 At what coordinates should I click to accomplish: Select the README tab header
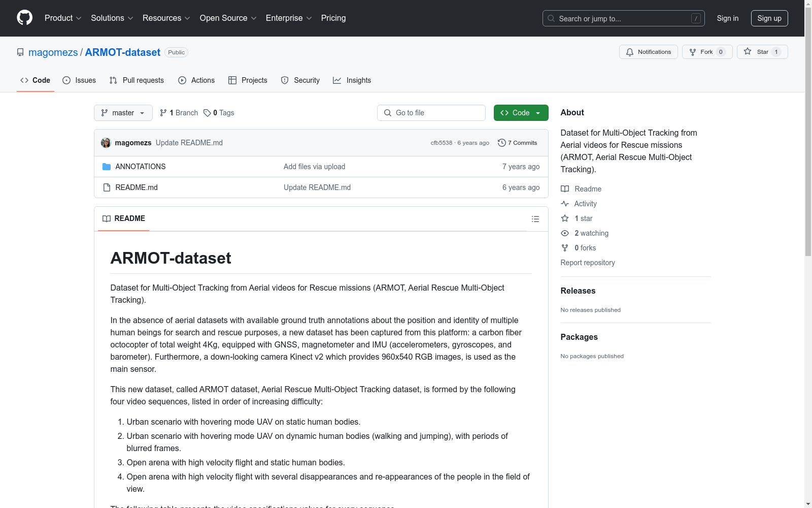124,218
